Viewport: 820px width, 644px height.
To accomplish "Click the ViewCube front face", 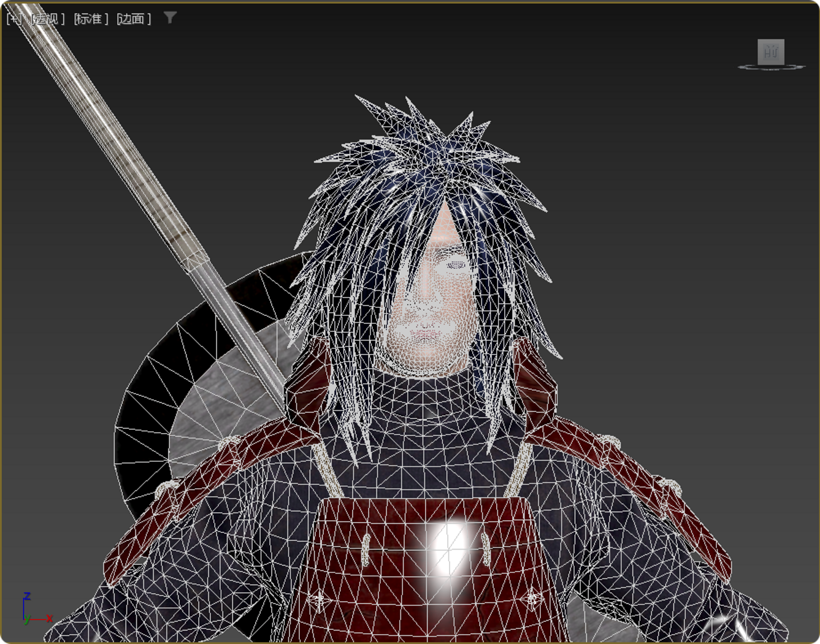I will tap(771, 52).
